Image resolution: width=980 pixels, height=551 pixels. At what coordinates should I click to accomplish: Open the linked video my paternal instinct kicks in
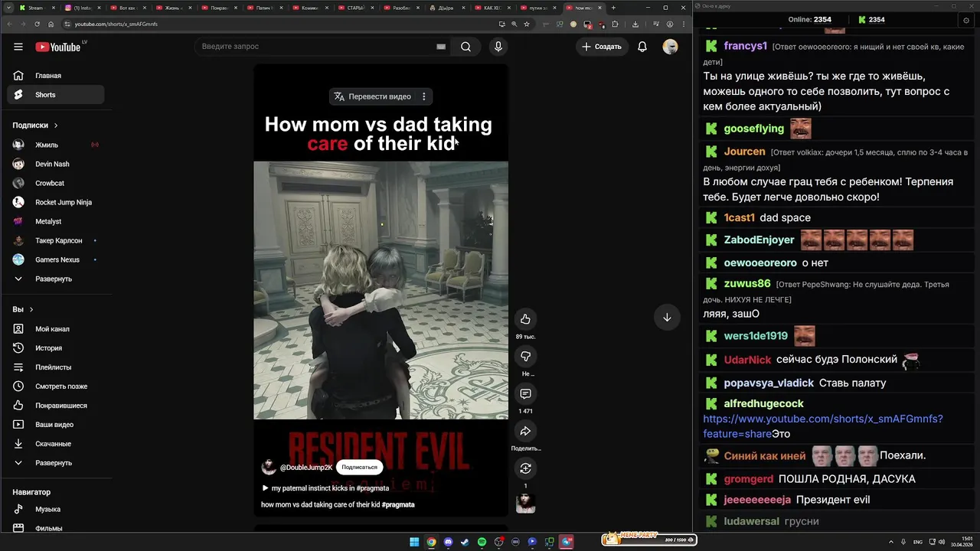325,487
